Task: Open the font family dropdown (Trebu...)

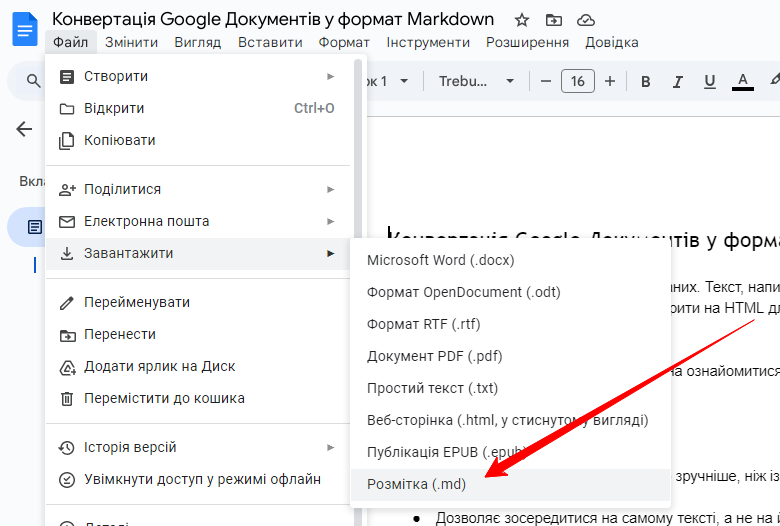Action: [x=476, y=81]
